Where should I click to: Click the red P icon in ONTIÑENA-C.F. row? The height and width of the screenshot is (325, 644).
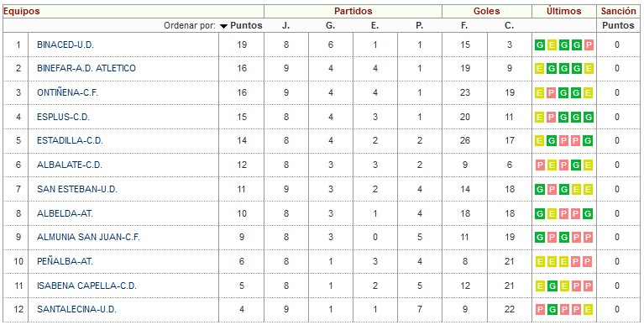coord(552,93)
